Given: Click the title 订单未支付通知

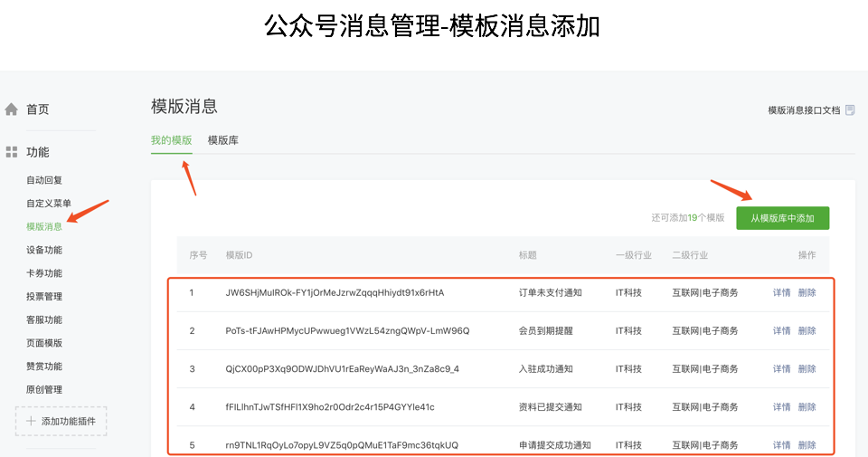Looking at the screenshot, I should click(x=551, y=292).
